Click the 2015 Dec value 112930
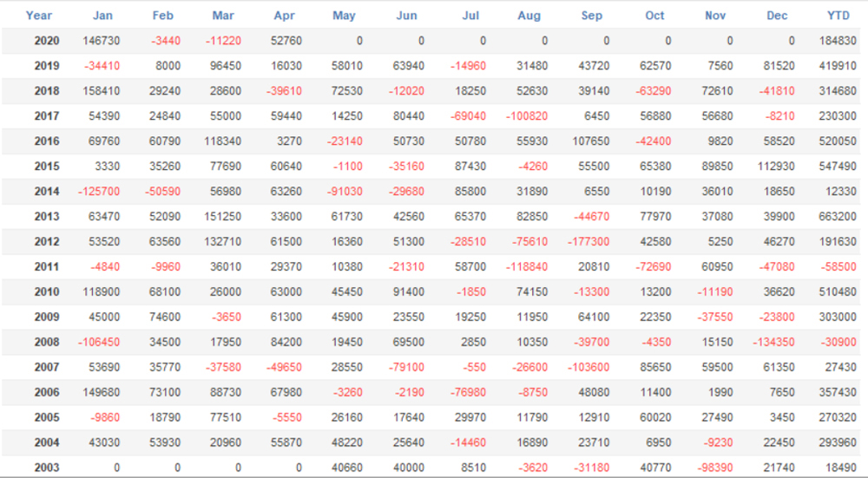The width and height of the screenshot is (868, 478). tap(776, 167)
